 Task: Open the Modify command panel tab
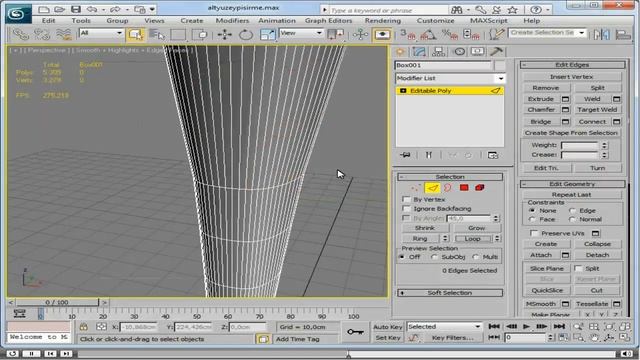click(x=419, y=52)
